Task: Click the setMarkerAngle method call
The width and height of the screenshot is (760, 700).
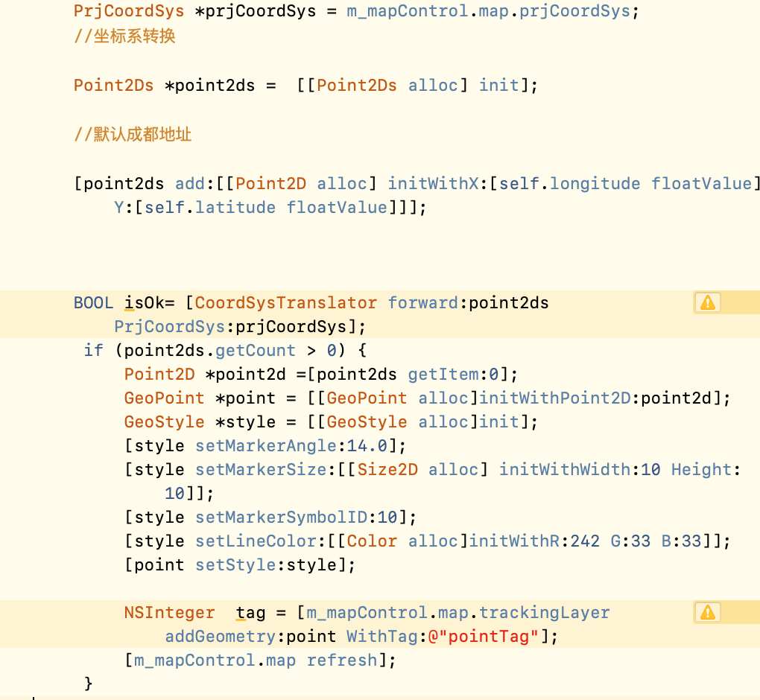Action: click(265, 445)
